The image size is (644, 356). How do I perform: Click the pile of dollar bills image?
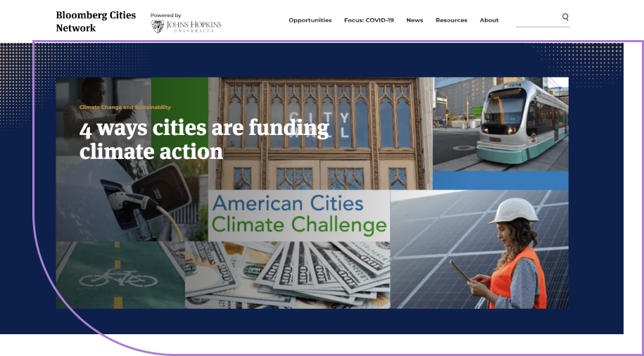point(289,274)
